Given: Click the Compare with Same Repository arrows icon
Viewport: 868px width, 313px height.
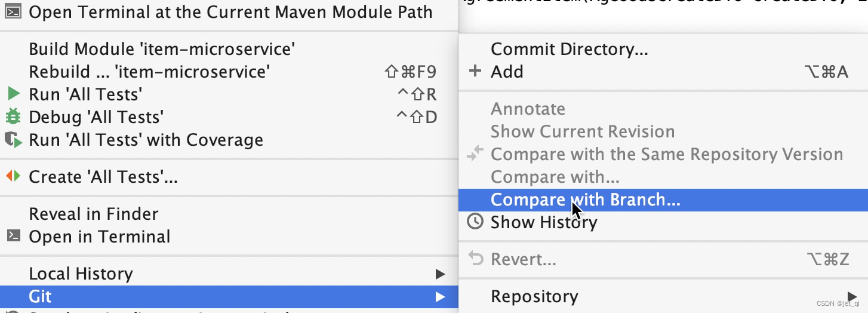Looking at the screenshot, I should click(475, 154).
